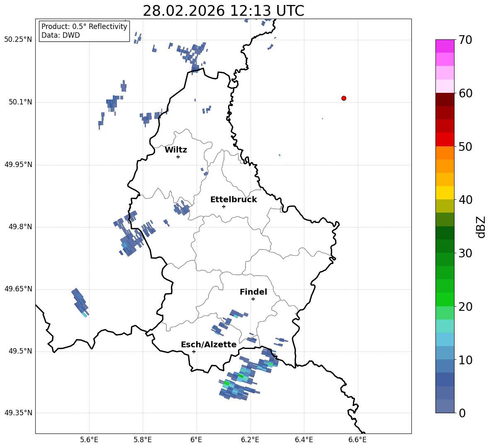
Task: Click the 49.5°N latitude label
Action: (20, 351)
